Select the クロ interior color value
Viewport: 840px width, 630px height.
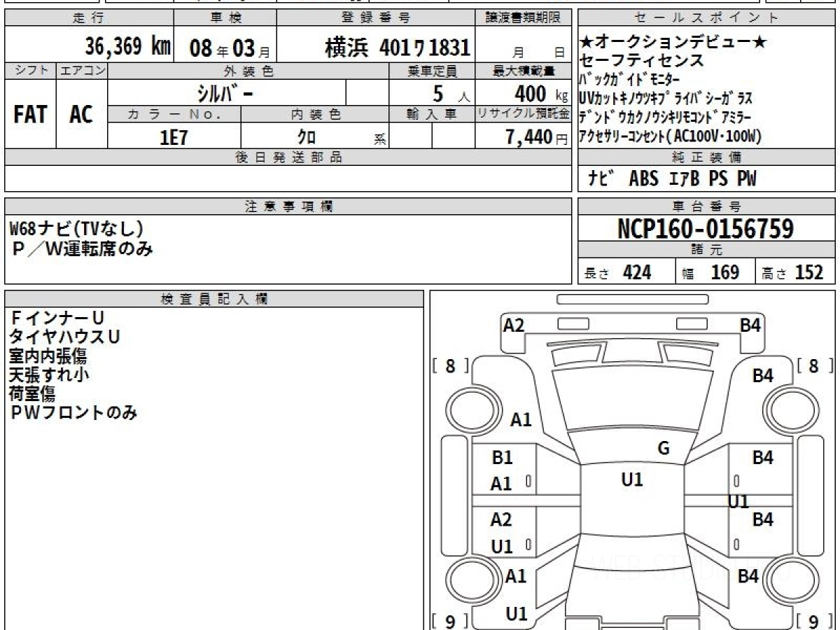click(x=307, y=137)
